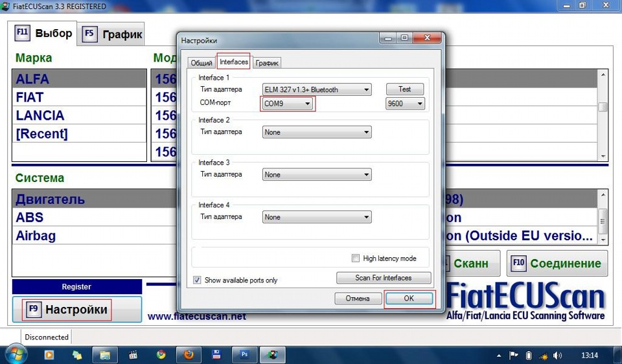Click the battery tray icon

coord(528,356)
